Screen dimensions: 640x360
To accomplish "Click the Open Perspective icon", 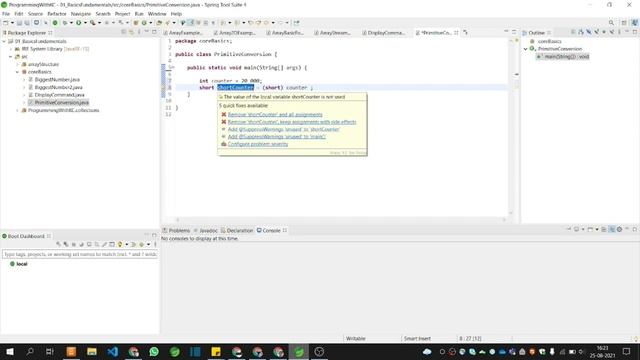I will point(624,23).
